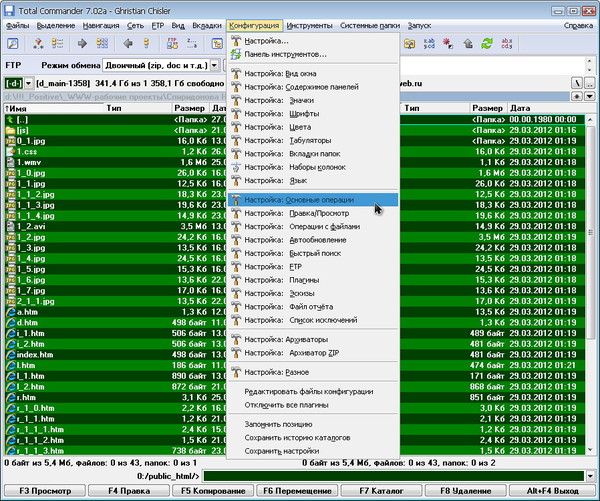Screen dimensions: 600x501
Task: Click the command line input field
Action: (x=394, y=476)
